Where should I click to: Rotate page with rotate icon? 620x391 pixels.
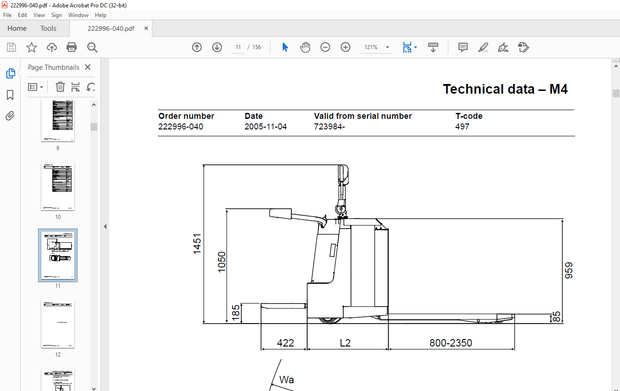(x=91, y=87)
